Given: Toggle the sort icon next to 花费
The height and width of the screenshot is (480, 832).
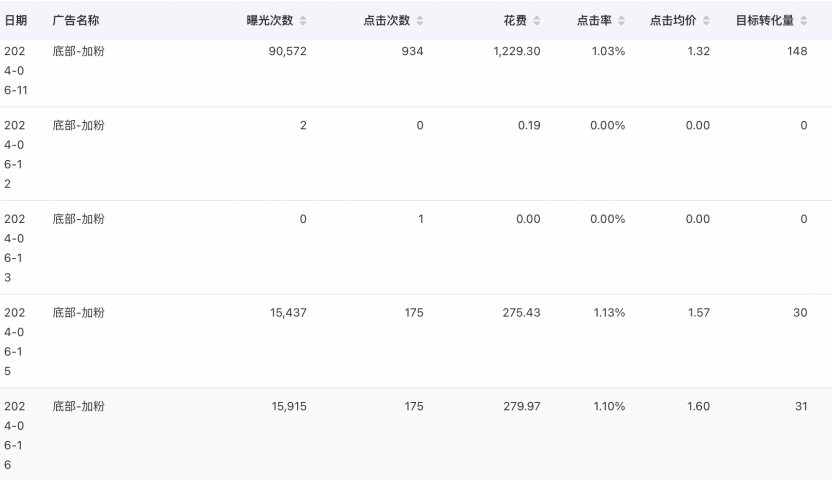Looking at the screenshot, I should [x=537, y=21].
